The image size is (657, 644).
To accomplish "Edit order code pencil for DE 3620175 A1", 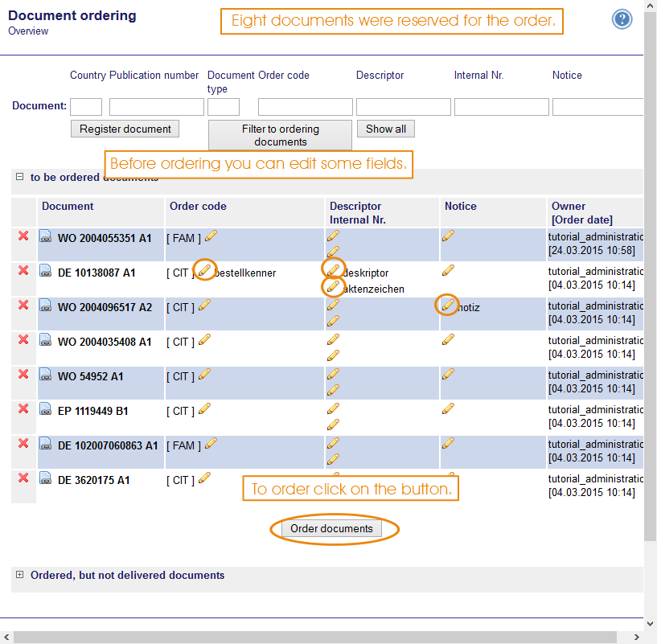I will click(204, 478).
